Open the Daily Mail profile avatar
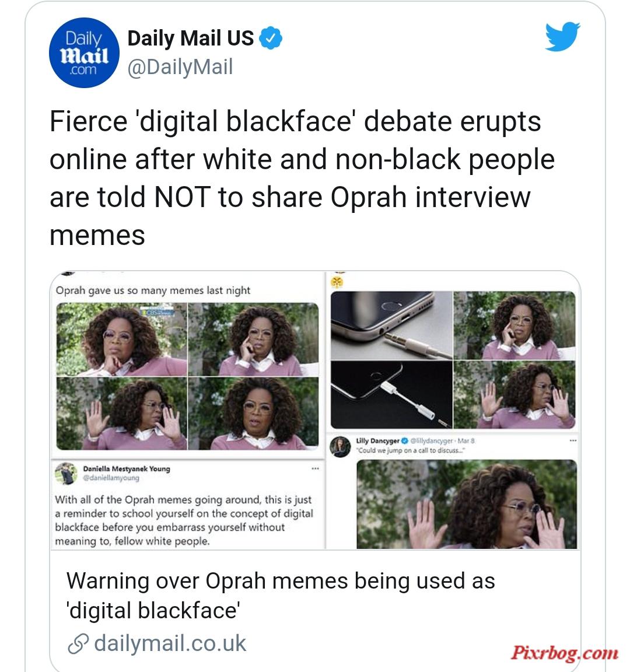This screenshot has height=672, width=630. point(84,52)
